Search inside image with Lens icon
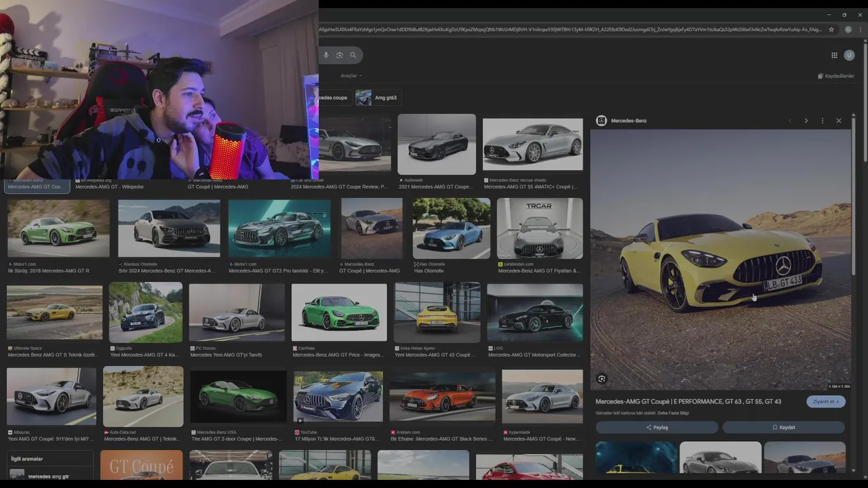 click(601, 379)
